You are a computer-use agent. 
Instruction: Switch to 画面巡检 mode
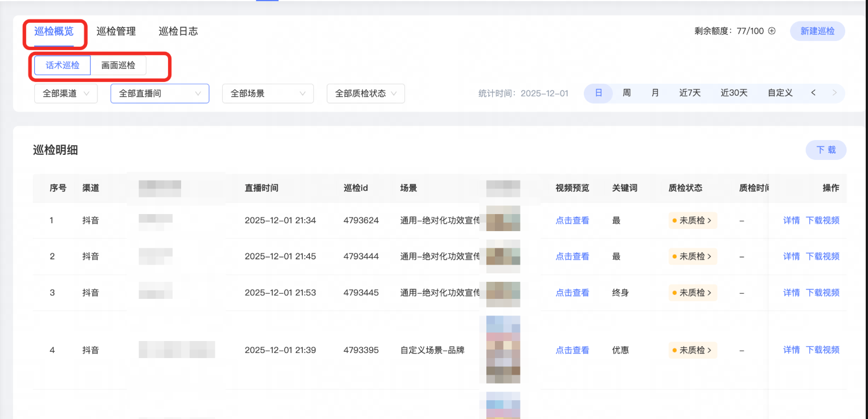118,65
